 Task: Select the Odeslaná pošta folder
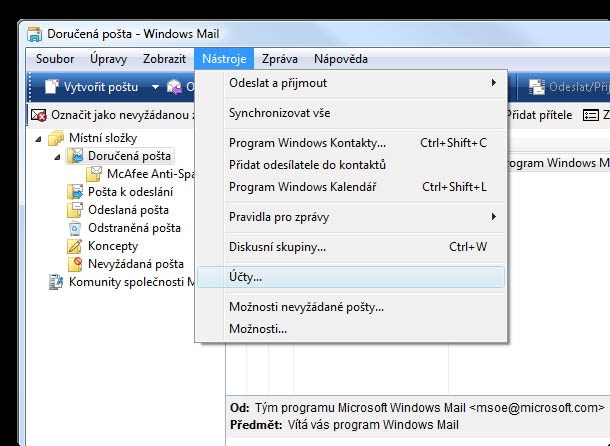(x=128, y=210)
